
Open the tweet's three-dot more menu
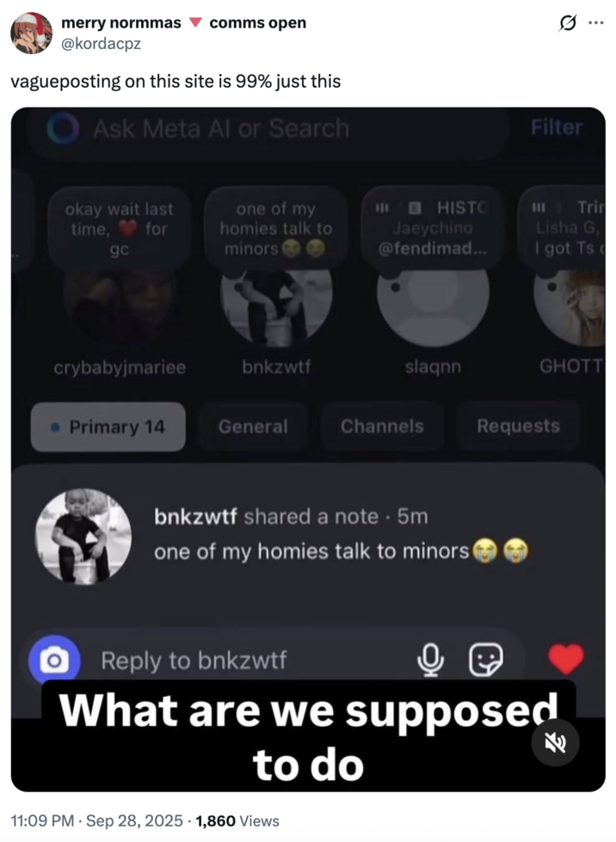pos(595,23)
